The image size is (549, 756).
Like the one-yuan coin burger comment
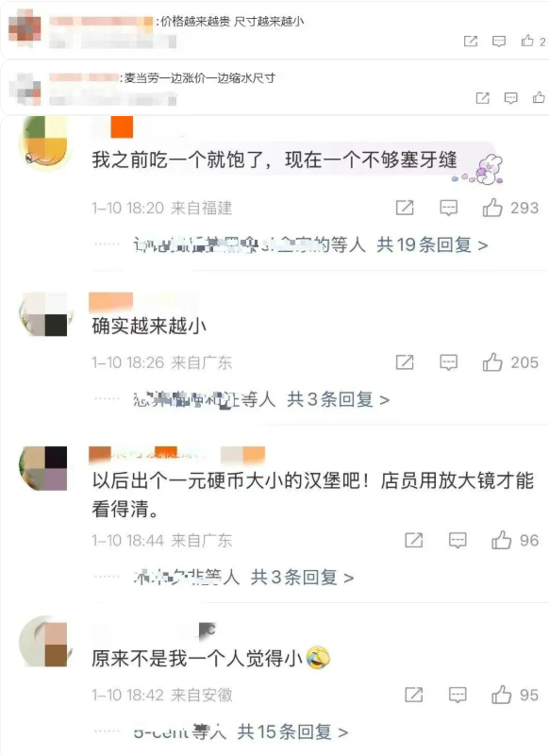(x=501, y=540)
